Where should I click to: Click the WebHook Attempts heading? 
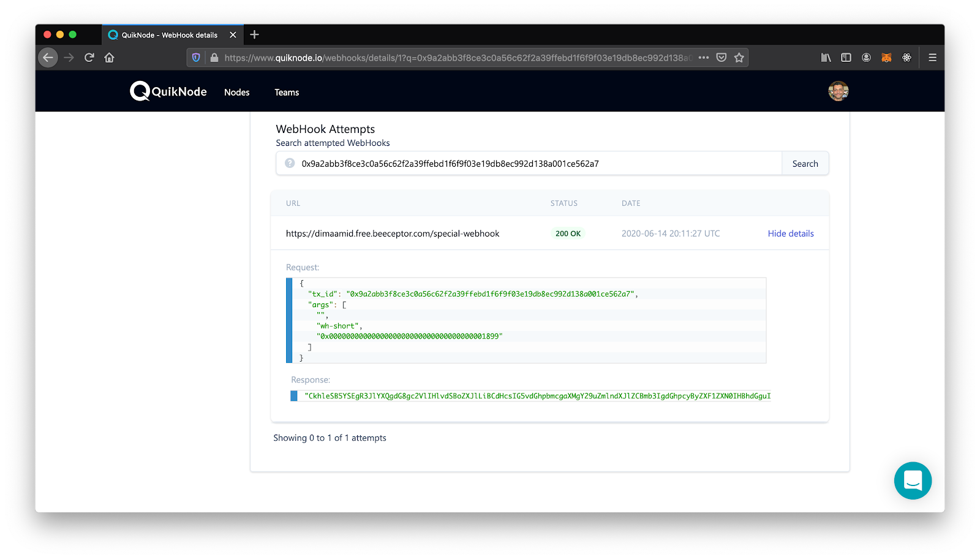[325, 129]
